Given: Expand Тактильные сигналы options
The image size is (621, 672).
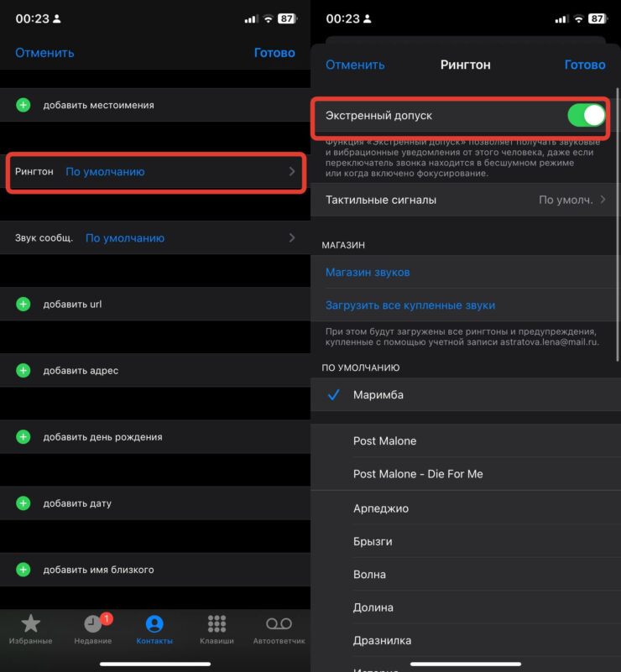Looking at the screenshot, I should point(465,200).
